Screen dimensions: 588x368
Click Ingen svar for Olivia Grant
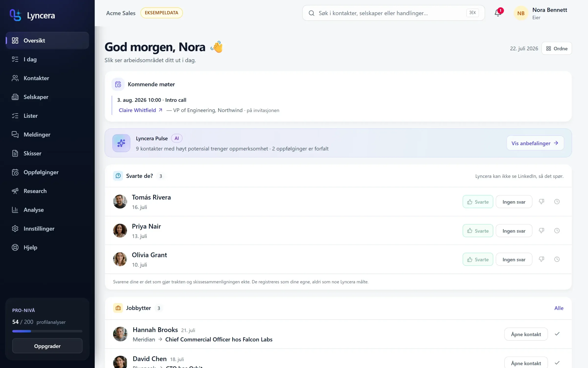tap(514, 259)
